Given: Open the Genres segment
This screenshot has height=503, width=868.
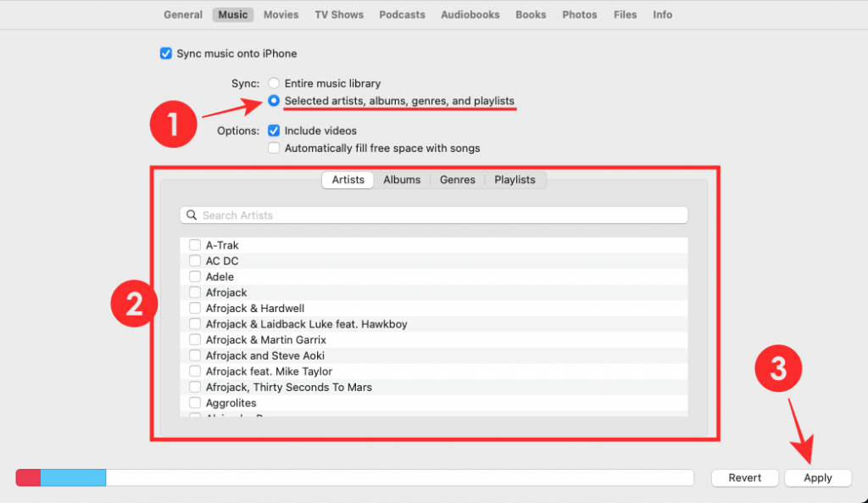Looking at the screenshot, I should [x=458, y=180].
